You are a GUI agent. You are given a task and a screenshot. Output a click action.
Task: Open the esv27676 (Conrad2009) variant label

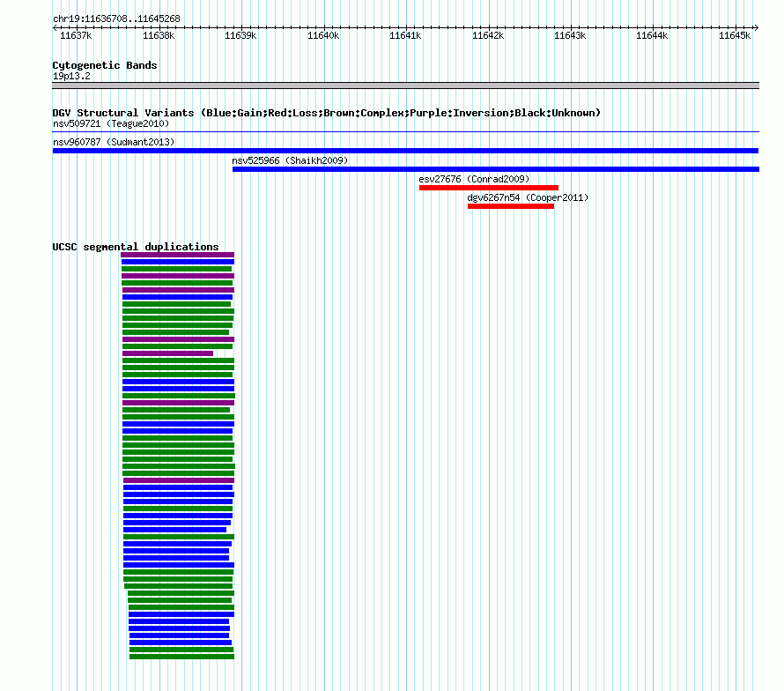[x=474, y=179]
